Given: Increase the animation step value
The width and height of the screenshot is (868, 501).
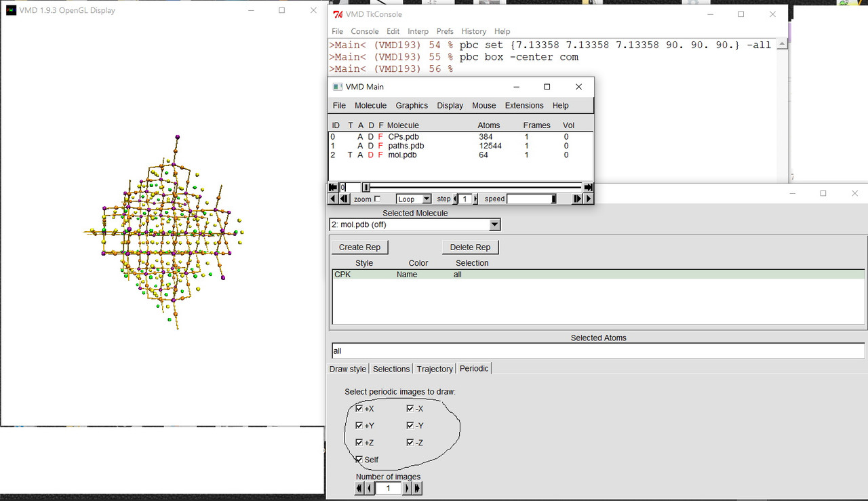Looking at the screenshot, I should pos(475,199).
